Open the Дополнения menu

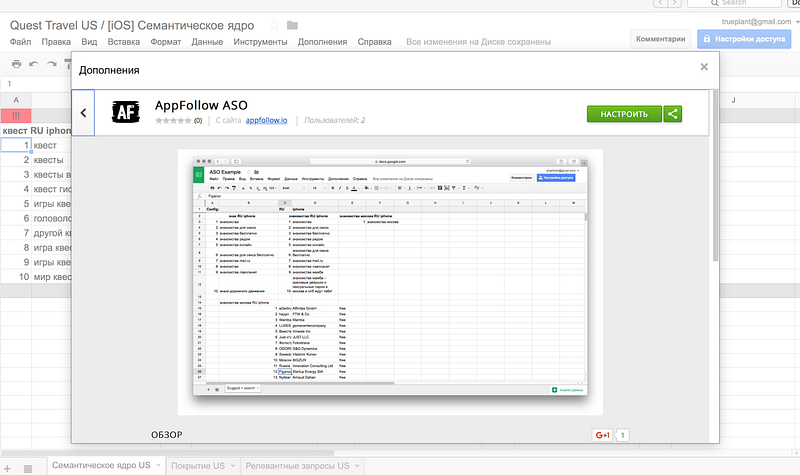click(322, 42)
